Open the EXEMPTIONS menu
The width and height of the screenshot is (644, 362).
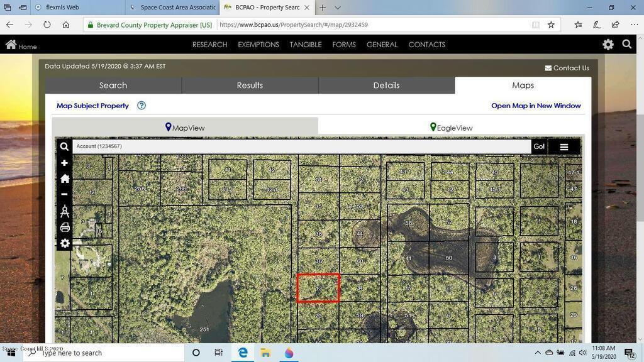click(258, 45)
